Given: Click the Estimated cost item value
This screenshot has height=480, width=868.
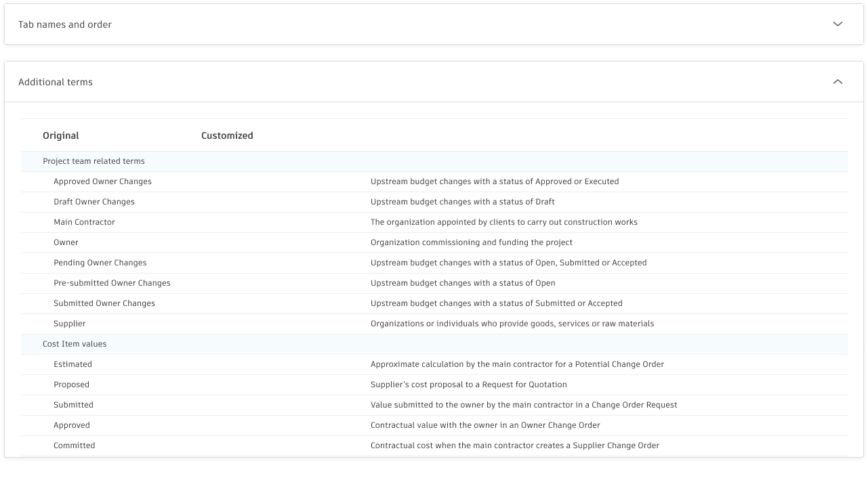Looking at the screenshot, I should pyautogui.click(x=73, y=364).
